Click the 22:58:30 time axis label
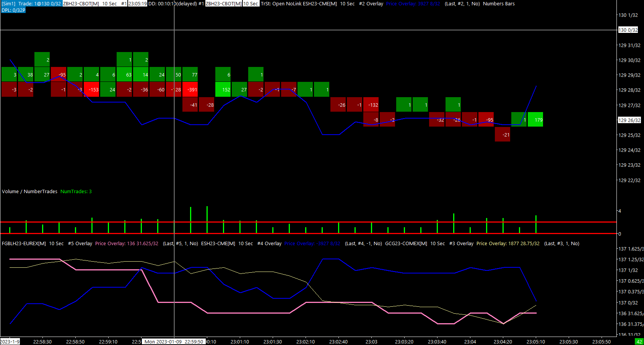This screenshot has width=644, height=345. tap(42, 342)
